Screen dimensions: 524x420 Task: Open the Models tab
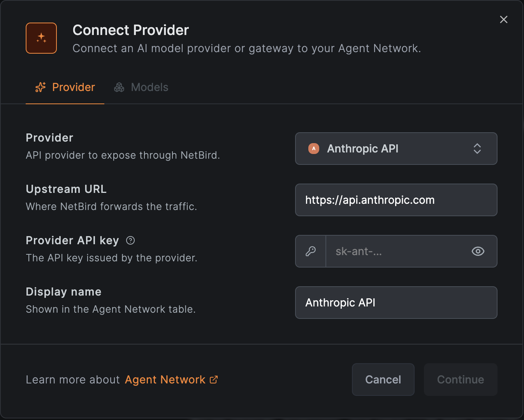141,87
